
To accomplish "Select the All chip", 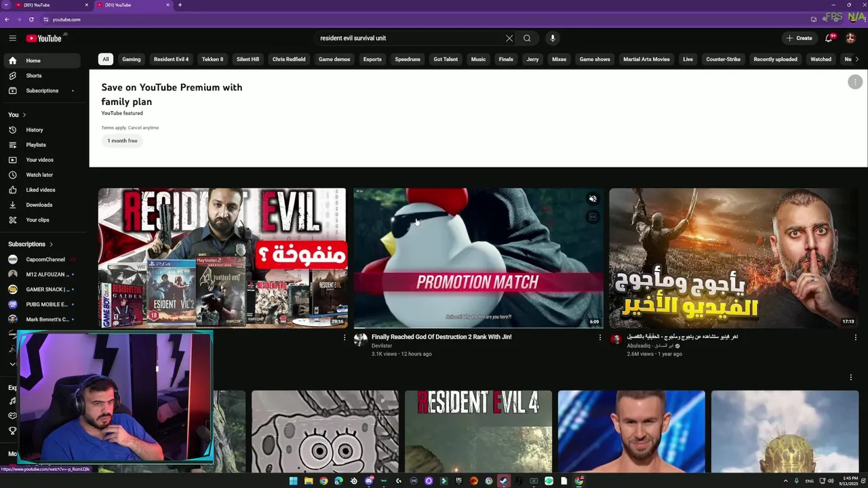I will (x=106, y=59).
